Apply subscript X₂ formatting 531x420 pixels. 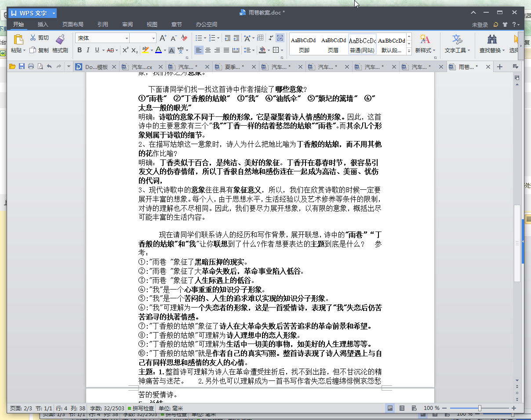click(x=135, y=50)
